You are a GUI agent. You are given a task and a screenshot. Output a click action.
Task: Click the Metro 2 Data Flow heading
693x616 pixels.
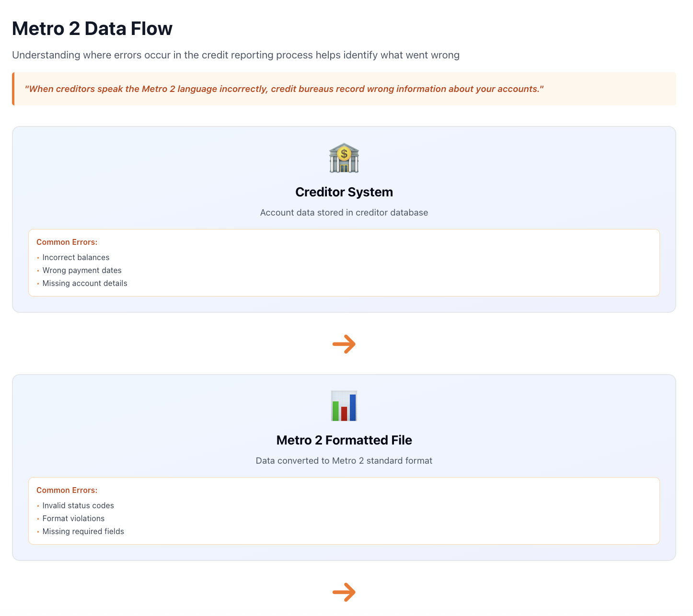[92, 29]
